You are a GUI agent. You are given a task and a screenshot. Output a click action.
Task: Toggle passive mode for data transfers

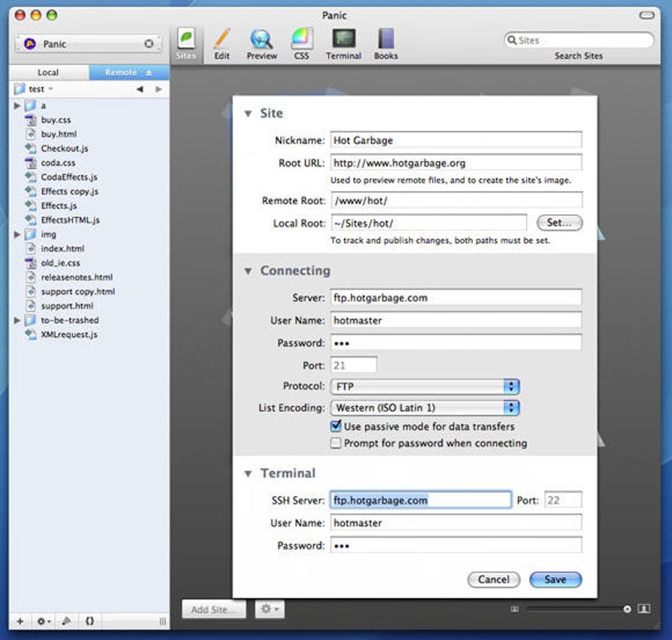(x=336, y=426)
